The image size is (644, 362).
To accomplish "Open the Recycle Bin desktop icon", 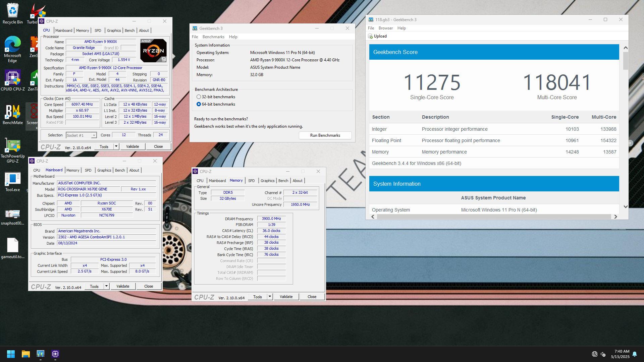I will (12, 13).
